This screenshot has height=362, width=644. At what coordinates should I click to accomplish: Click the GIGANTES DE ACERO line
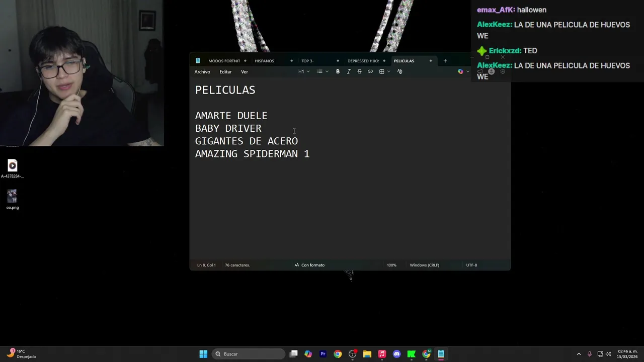[x=246, y=141]
